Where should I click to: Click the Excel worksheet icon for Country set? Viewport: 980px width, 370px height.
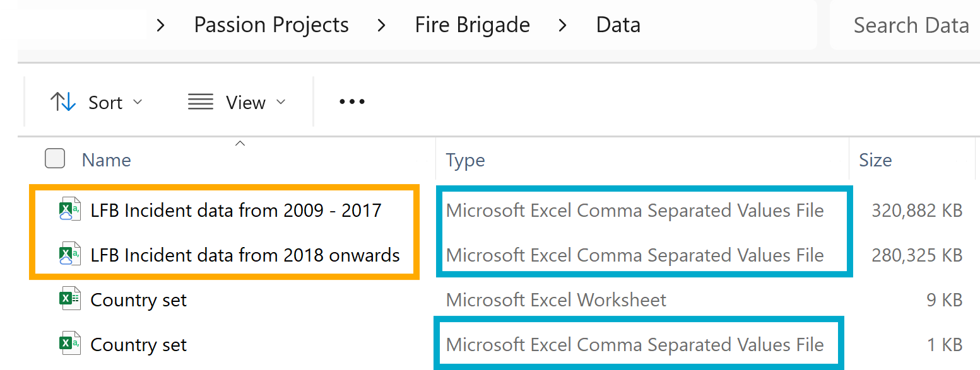(70, 299)
